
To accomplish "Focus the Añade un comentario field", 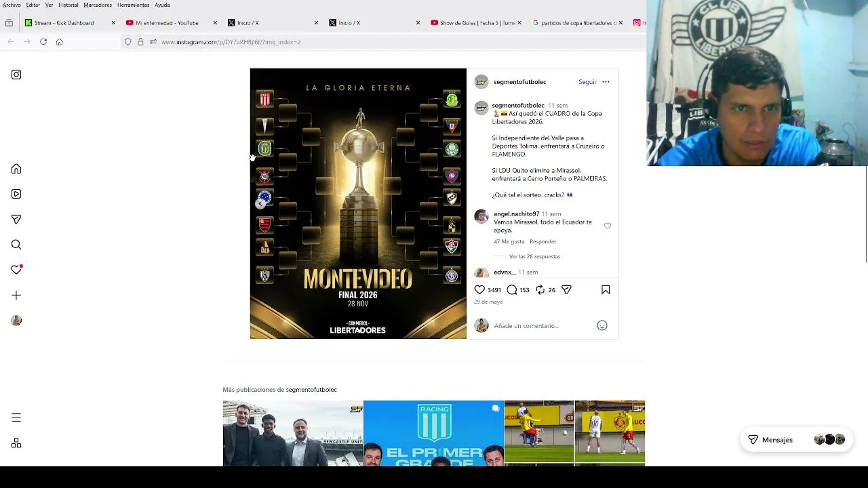I will pos(542,326).
